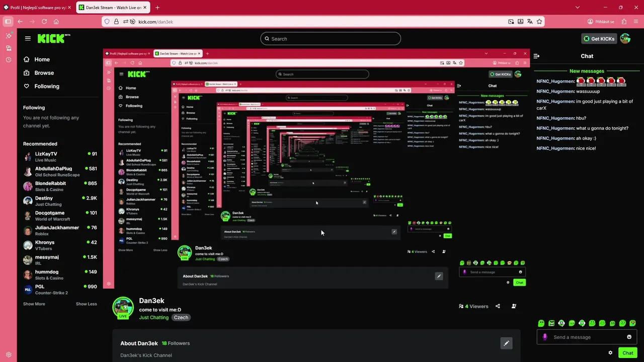Click the profile avatar next to Get KICKs
This screenshot has height=362, width=644.
coord(625,39)
